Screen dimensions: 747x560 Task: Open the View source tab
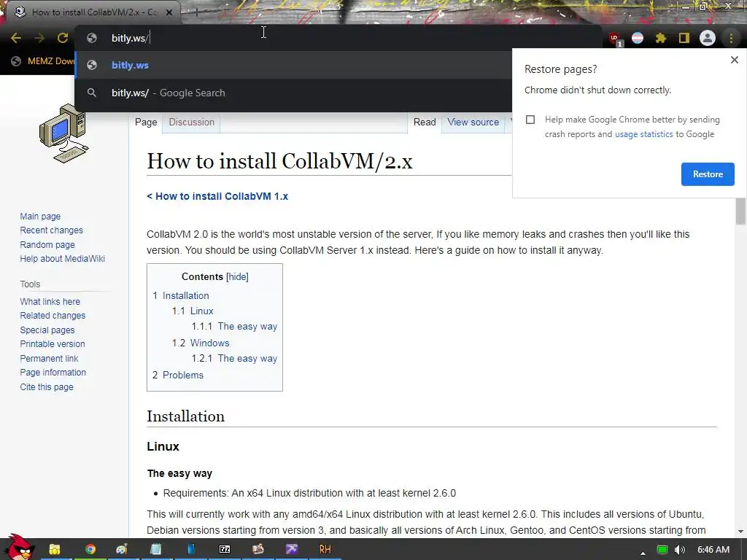point(473,122)
